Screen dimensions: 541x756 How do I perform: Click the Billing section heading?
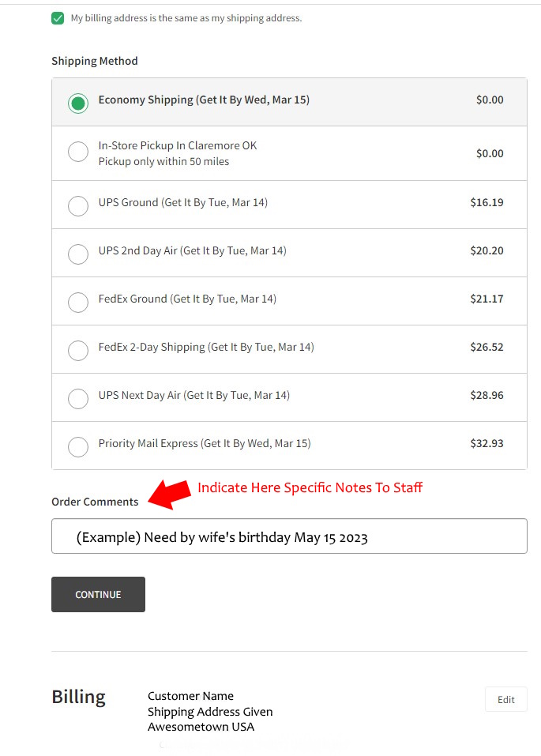click(x=78, y=697)
